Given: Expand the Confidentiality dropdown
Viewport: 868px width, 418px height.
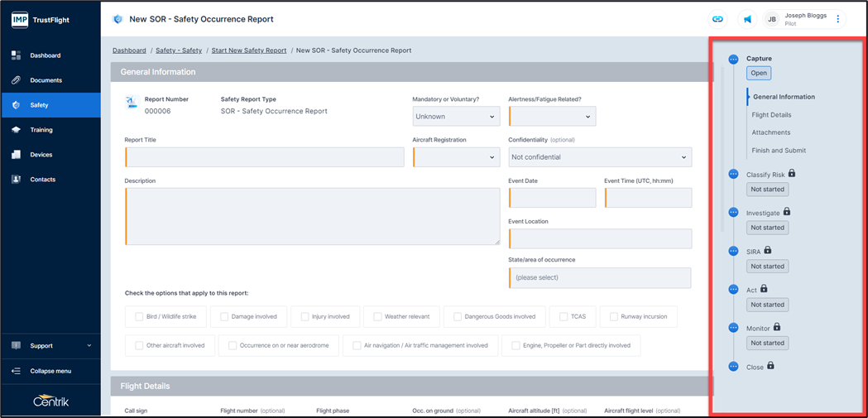Looking at the screenshot, I should (x=600, y=157).
